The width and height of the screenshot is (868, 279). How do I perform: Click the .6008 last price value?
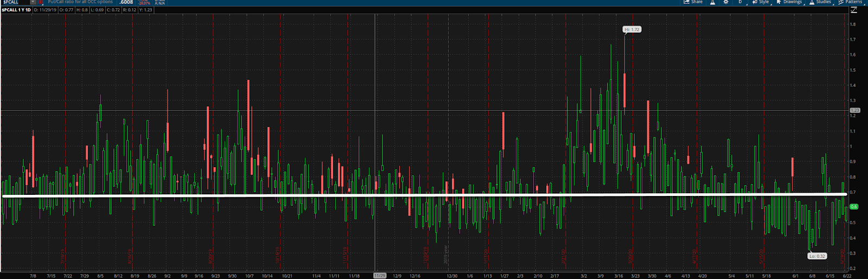(x=126, y=2)
